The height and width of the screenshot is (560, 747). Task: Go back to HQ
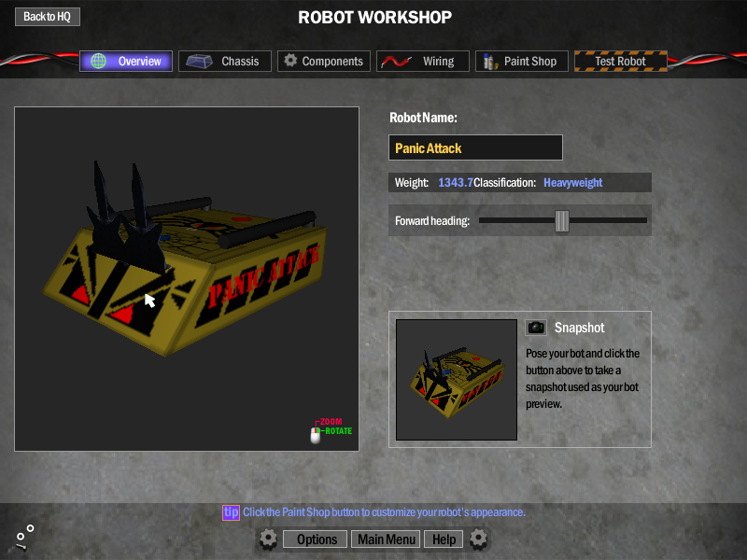pyautogui.click(x=48, y=17)
